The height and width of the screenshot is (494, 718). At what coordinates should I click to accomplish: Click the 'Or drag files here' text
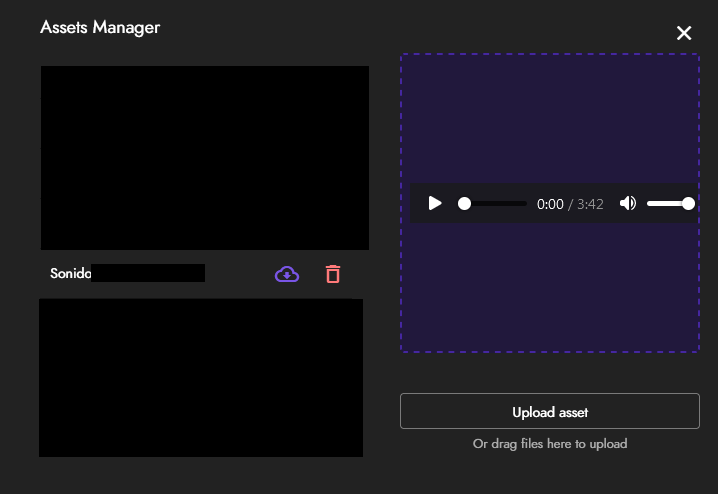tap(549, 443)
